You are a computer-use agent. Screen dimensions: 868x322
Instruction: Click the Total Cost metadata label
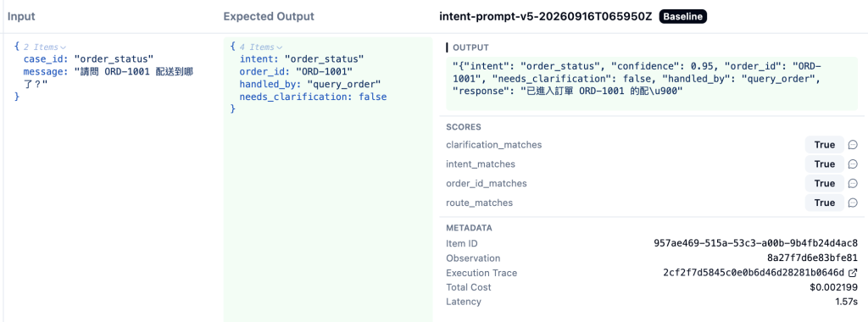(468, 288)
